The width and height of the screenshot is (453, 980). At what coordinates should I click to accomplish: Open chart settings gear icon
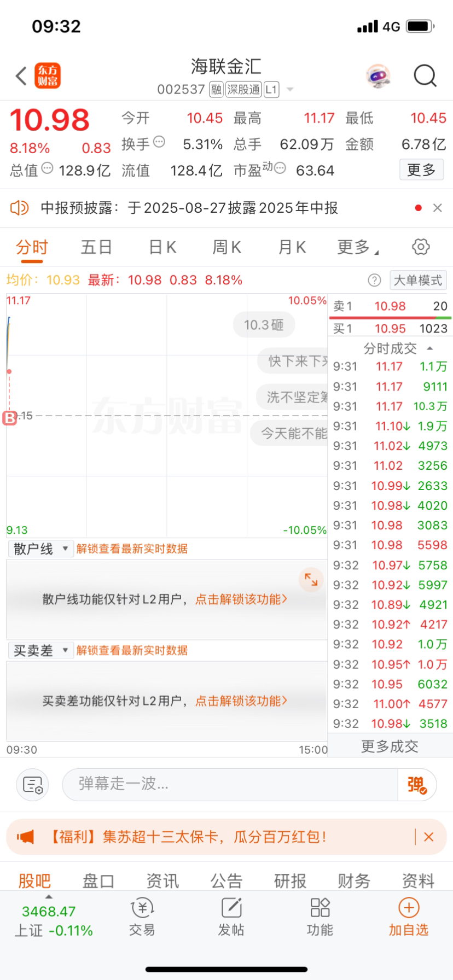coord(421,247)
